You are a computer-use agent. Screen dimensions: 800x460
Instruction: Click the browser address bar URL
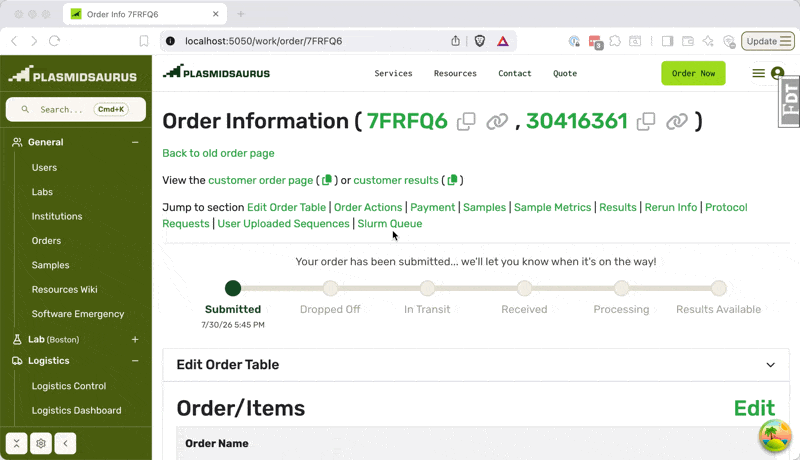point(263,41)
